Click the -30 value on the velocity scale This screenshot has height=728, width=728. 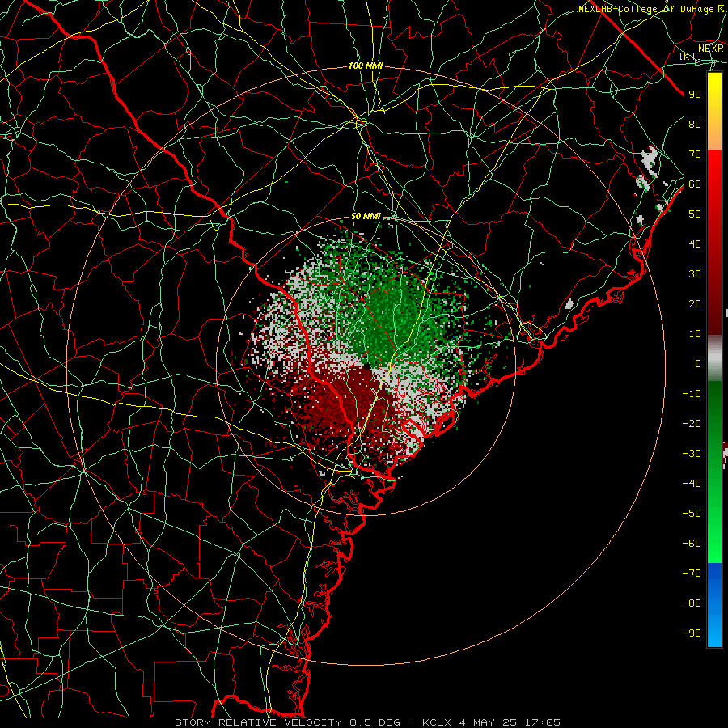tap(692, 454)
